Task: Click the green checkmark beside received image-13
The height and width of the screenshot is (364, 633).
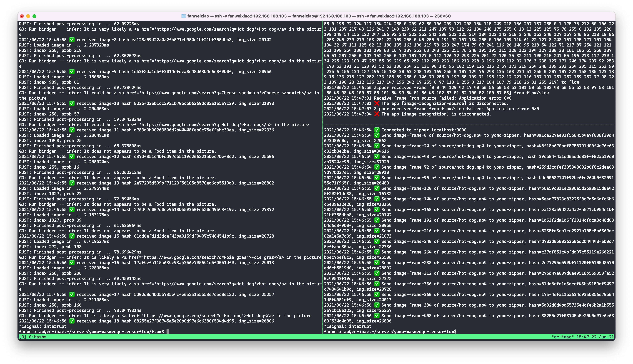Action: click(x=72, y=183)
